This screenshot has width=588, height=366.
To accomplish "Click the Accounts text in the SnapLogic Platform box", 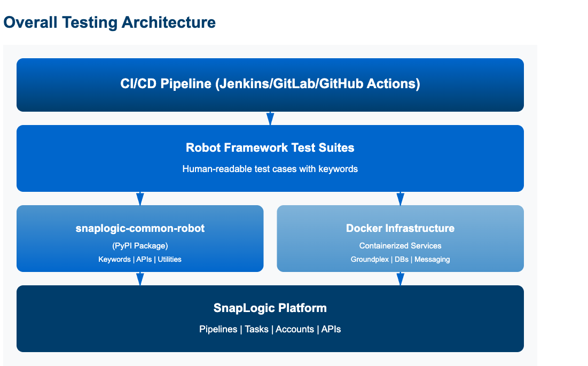I will (295, 329).
